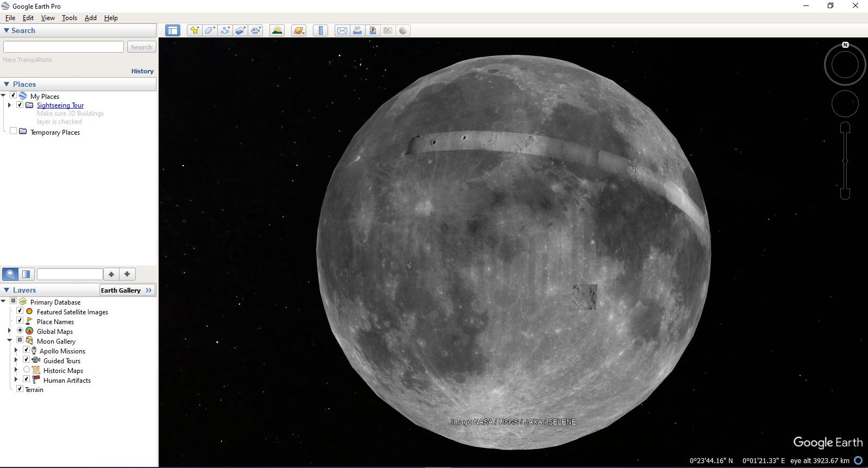Viewport: 868px width, 468px height.
Task: View in Google Maps toolbar icon
Action: coord(388,30)
